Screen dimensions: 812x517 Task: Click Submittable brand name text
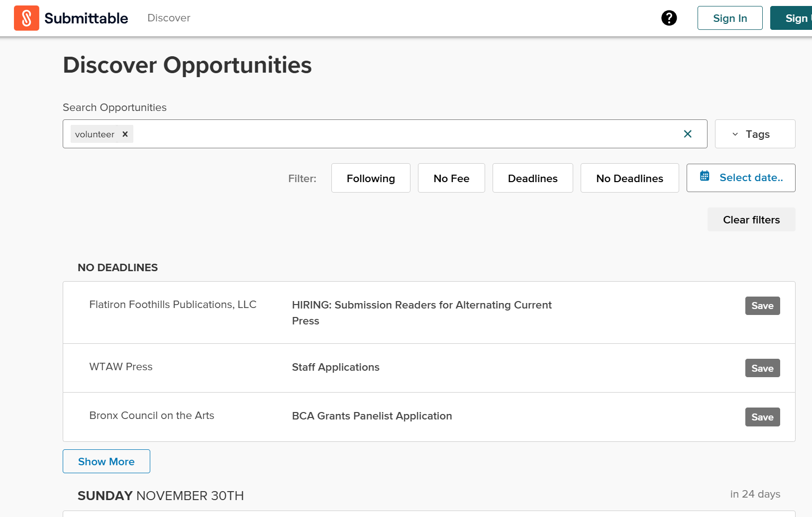86,18
